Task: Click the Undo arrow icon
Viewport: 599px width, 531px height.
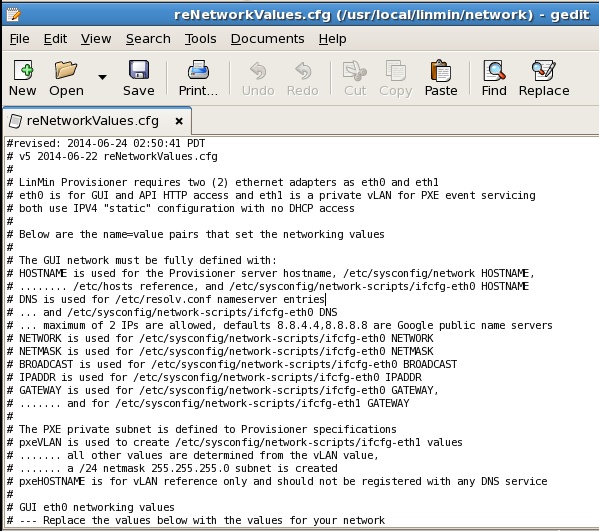Action: coord(258,71)
